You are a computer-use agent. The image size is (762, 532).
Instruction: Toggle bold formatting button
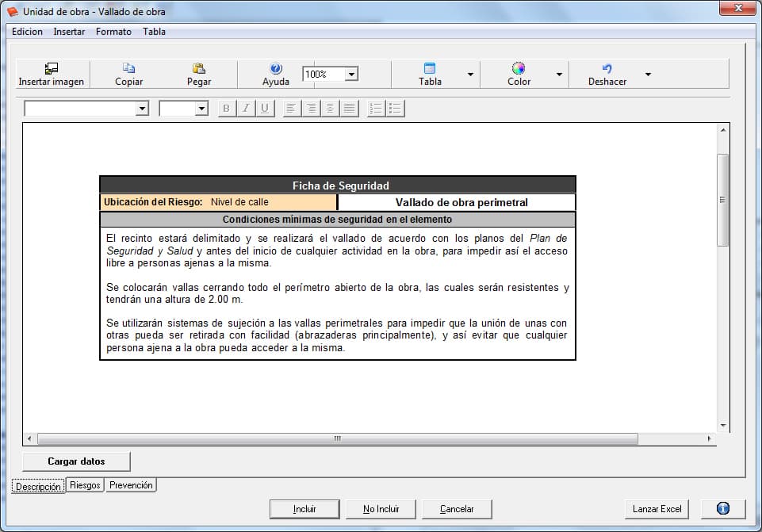pos(226,109)
